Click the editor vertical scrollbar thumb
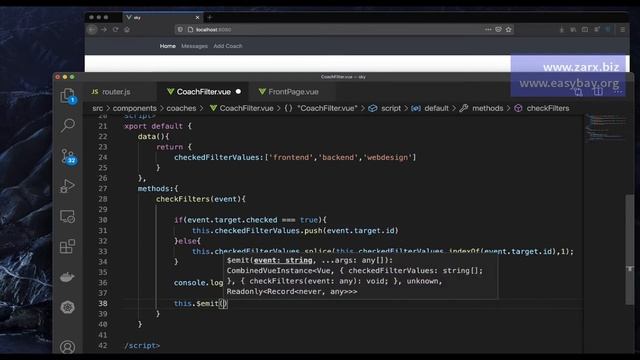640x360 pixels. click(630, 249)
